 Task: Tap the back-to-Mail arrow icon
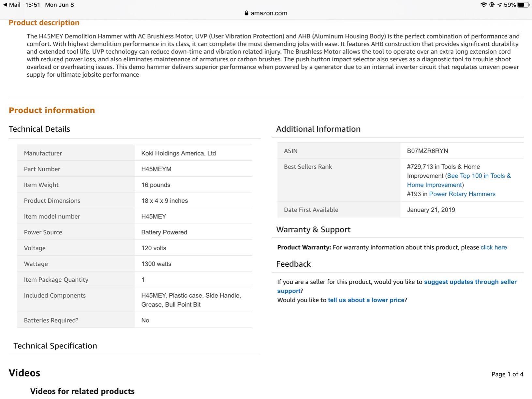5,5
